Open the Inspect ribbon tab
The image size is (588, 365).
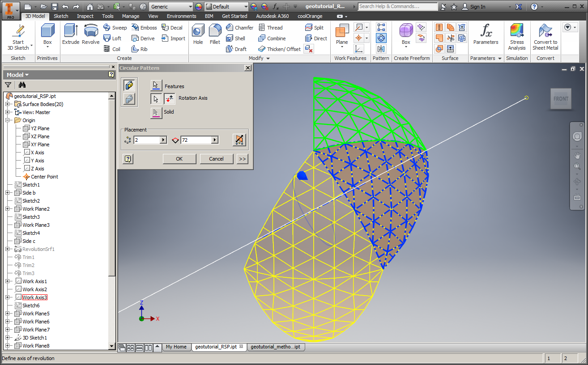[85, 16]
